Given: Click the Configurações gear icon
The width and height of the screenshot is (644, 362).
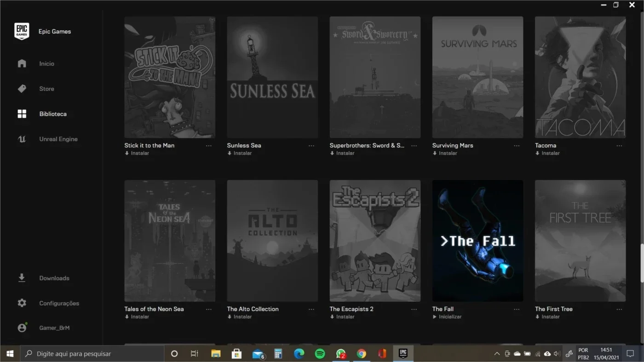Looking at the screenshot, I should point(22,303).
